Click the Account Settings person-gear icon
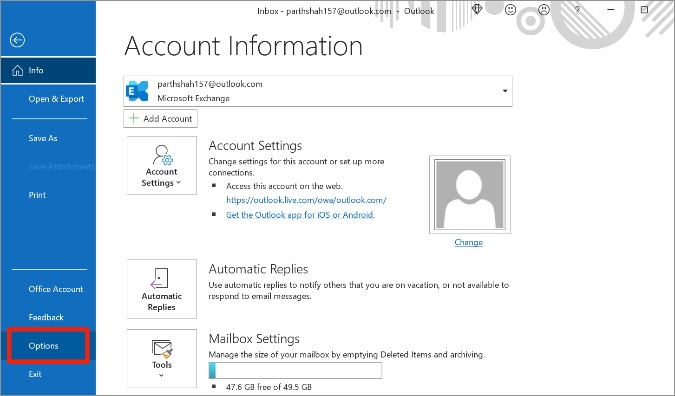Image resolution: width=675 pixels, height=396 pixels. pos(162,155)
